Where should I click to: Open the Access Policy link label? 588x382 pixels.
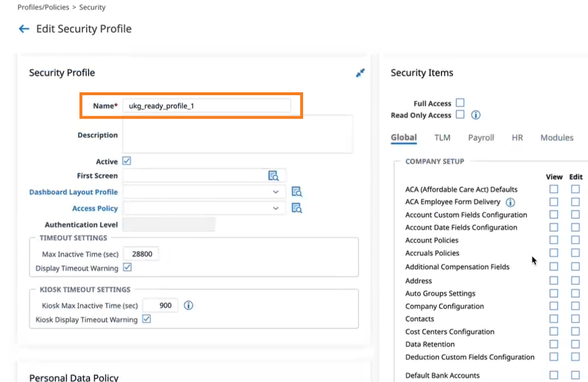pos(95,209)
